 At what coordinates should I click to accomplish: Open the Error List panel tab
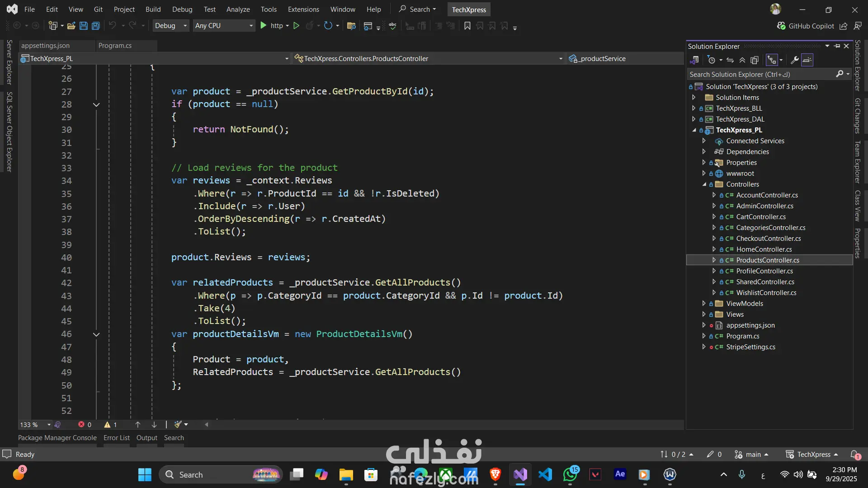point(116,438)
